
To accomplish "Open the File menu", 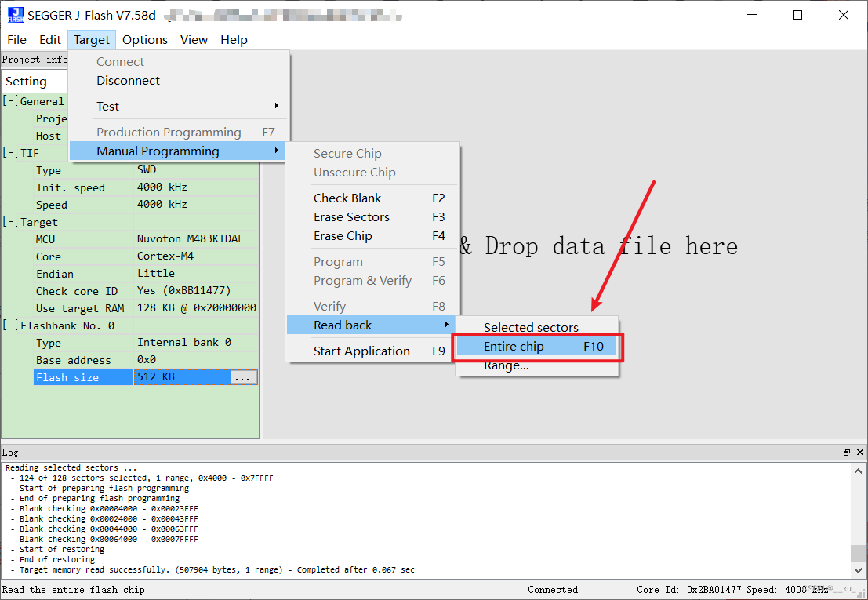I will (16, 40).
